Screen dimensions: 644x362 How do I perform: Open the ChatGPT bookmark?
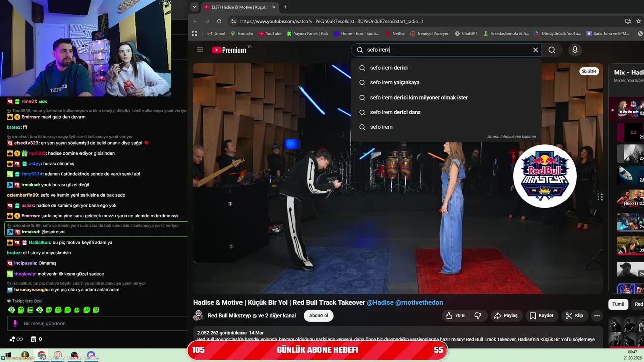point(466,34)
